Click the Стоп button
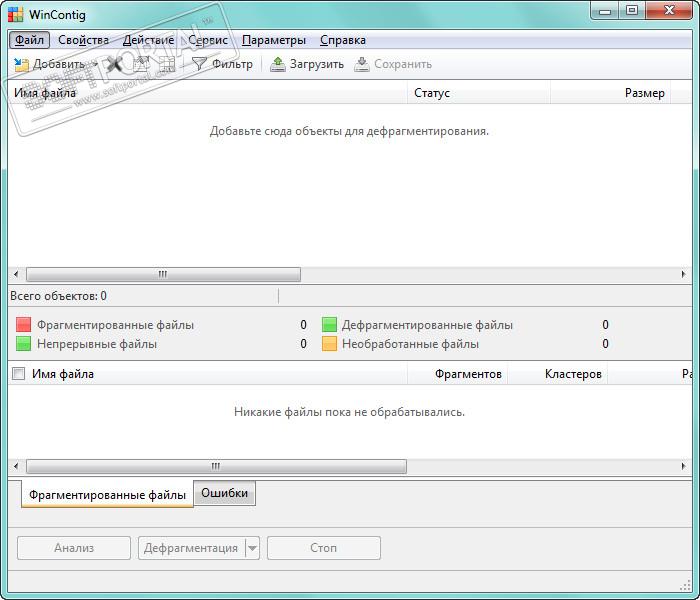 [324, 548]
